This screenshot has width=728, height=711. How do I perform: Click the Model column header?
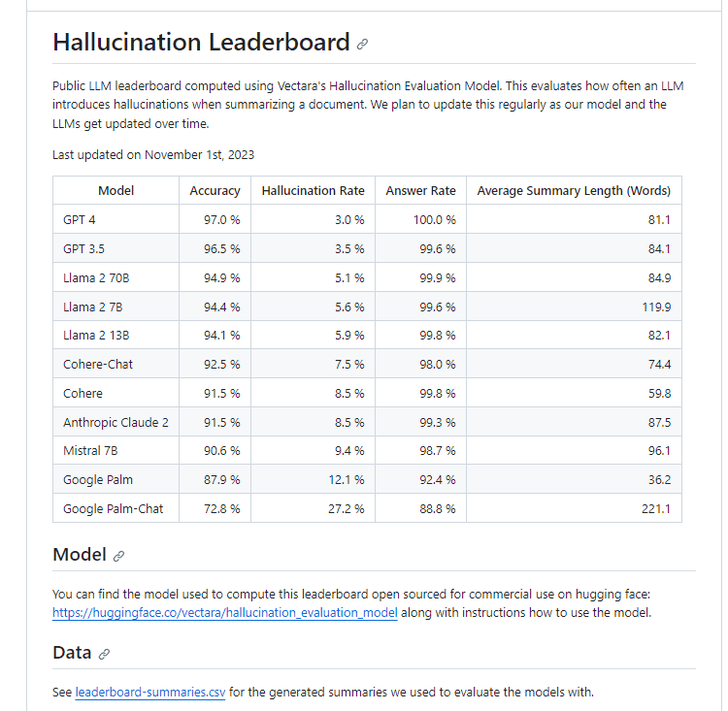[116, 191]
